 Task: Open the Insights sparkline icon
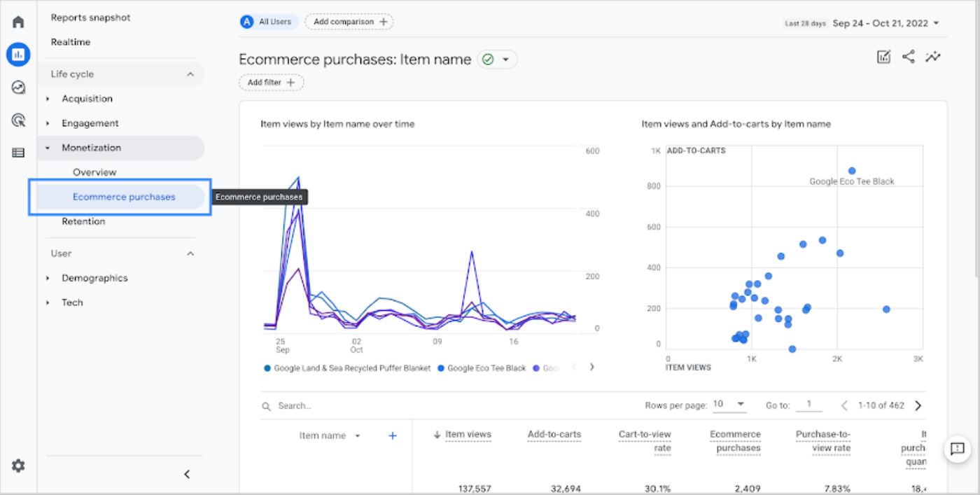(x=933, y=57)
